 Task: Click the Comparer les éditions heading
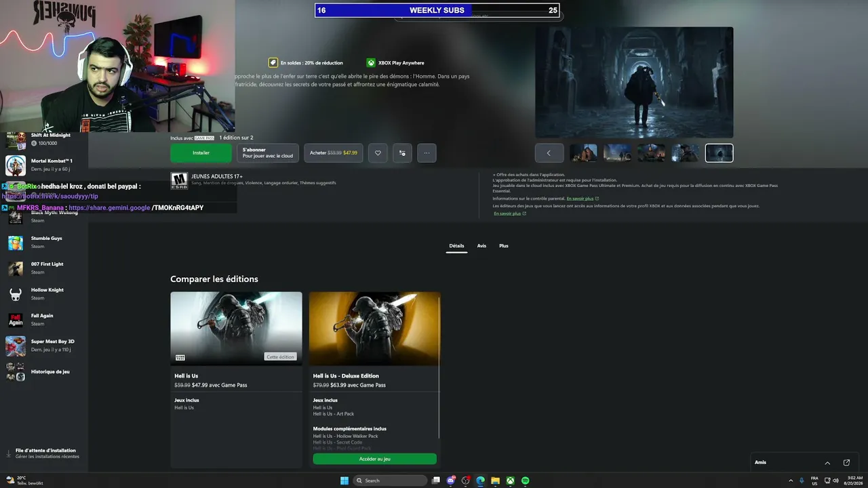coord(214,279)
